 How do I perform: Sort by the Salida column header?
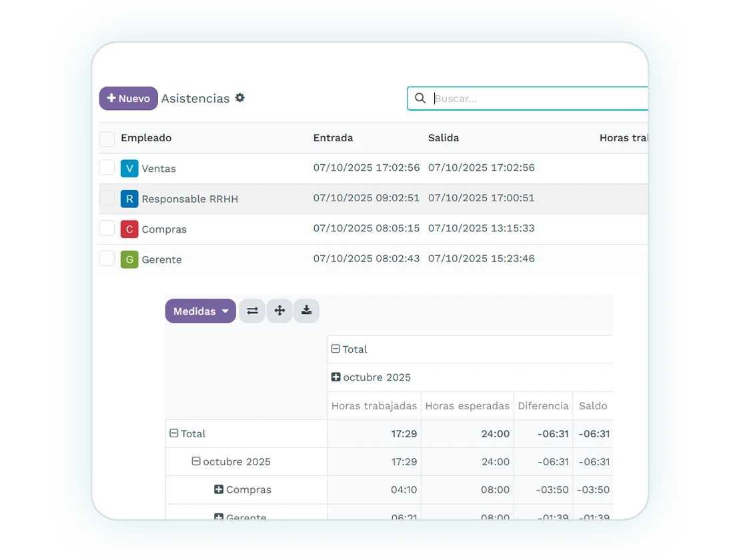click(x=444, y=138)
